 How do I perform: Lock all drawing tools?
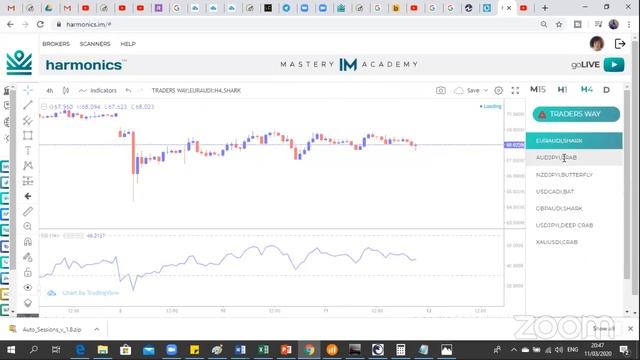pyautogui.click(x=28, y=272)
